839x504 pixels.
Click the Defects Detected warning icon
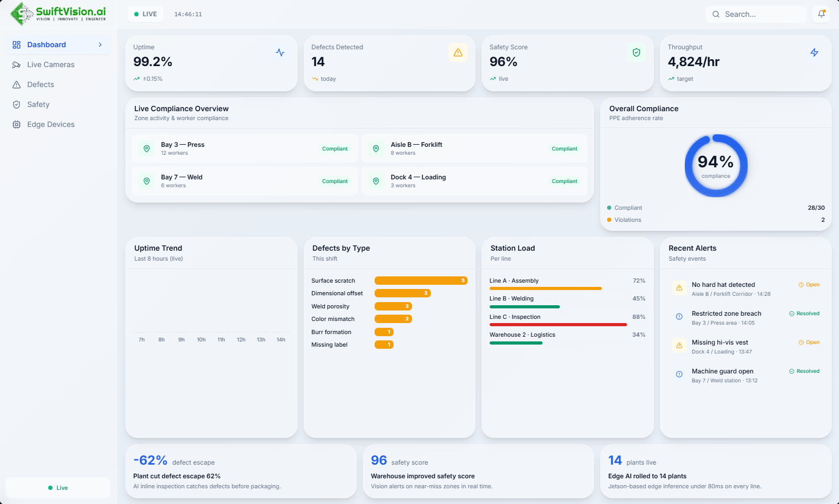pyautogui.click(x=458, y=52)
